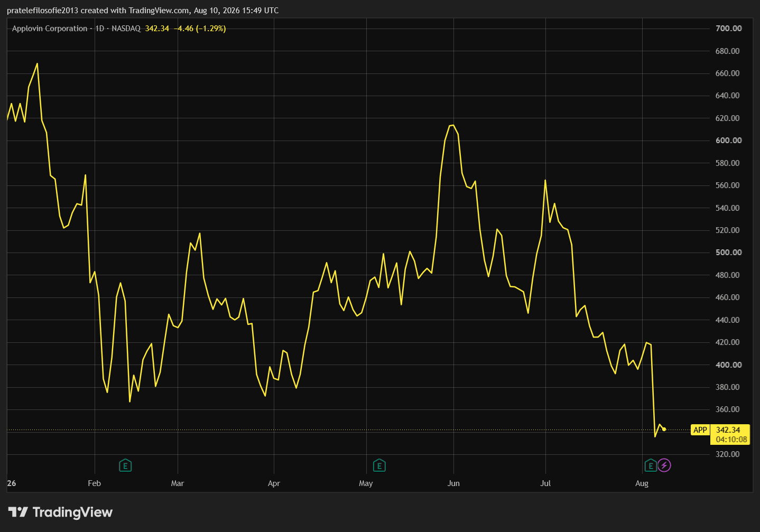The height and width of the screenshot is (532, 760).
Task: Click the 342.34 value in the legend
Action: click(x=157, y=29)
